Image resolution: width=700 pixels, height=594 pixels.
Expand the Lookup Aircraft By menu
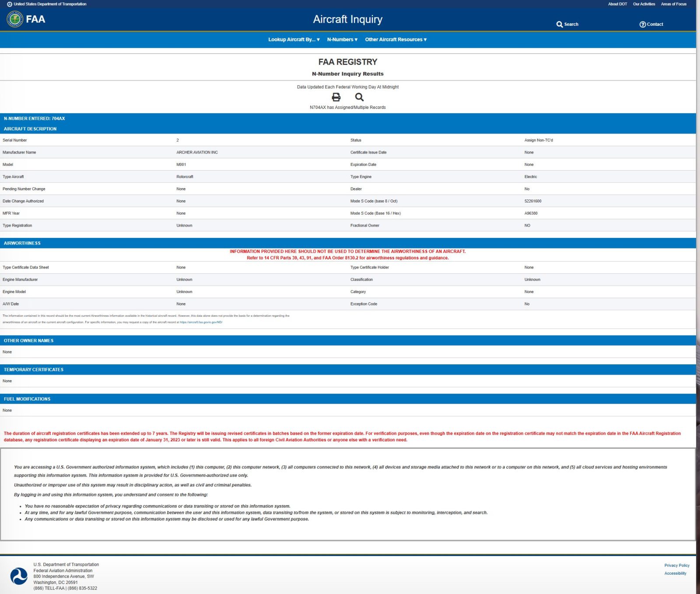coord(294,39)
